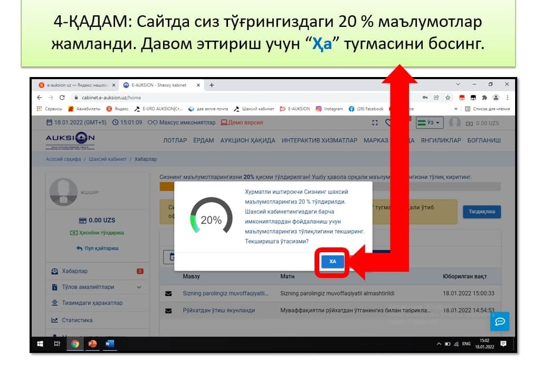542x392 pixels.
Task: Open Хабарлар in the sidebar
Action: tap(98, 271)
